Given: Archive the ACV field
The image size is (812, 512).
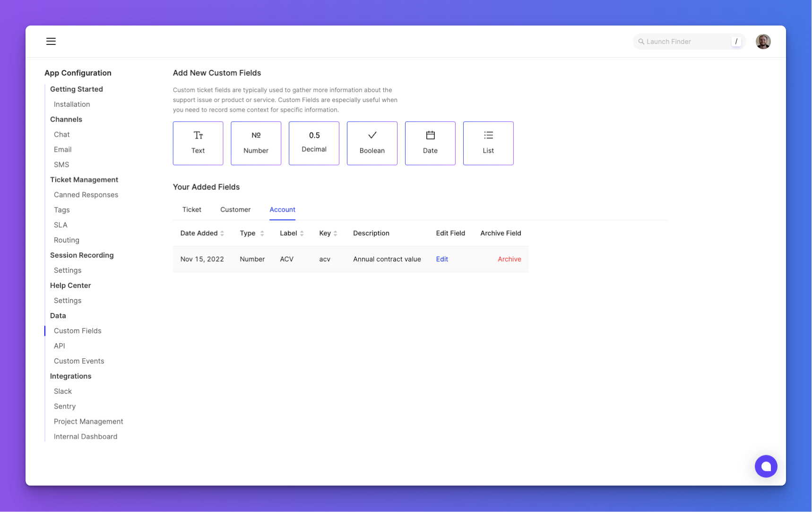Looking at the screenshot, I should (x=509, y=259).
